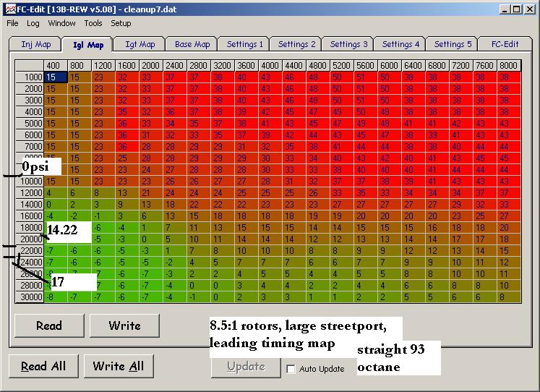
Task: Switch to the Inj Map tab
Action: (x=35, y=44)
